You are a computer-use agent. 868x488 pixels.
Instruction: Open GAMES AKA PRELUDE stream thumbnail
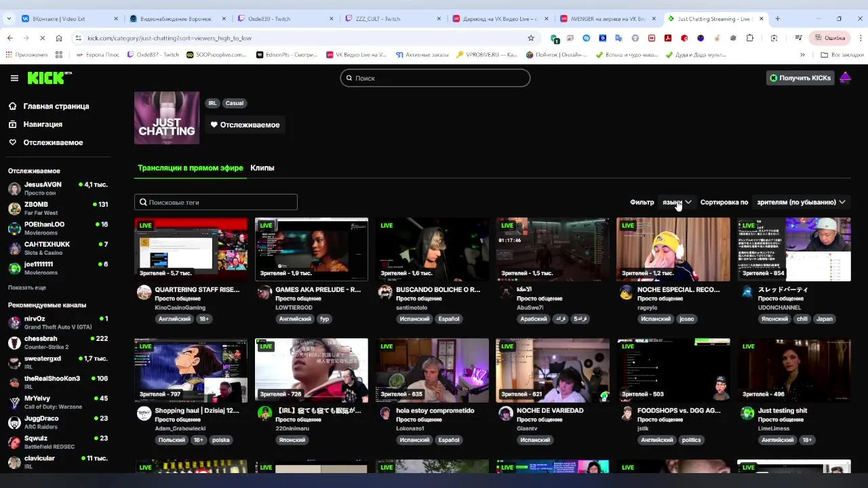click(311, 249)
